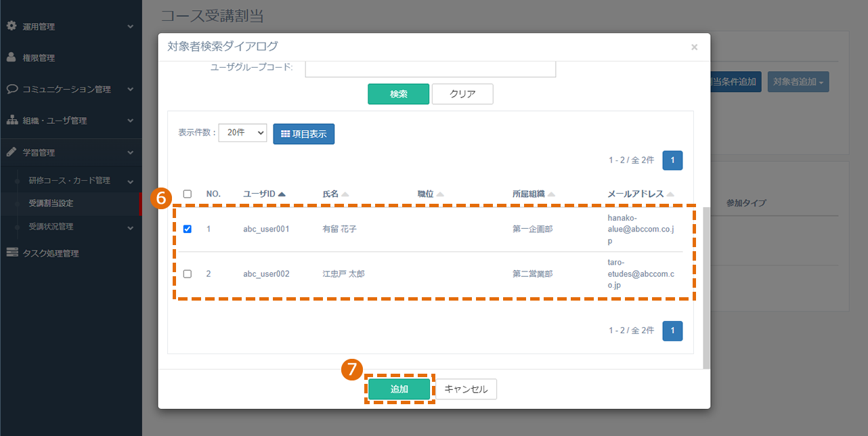Click the taro-etudes@abccom.co.jp email
This screenshot has width=868, height=436.
[x=641, y=274]
